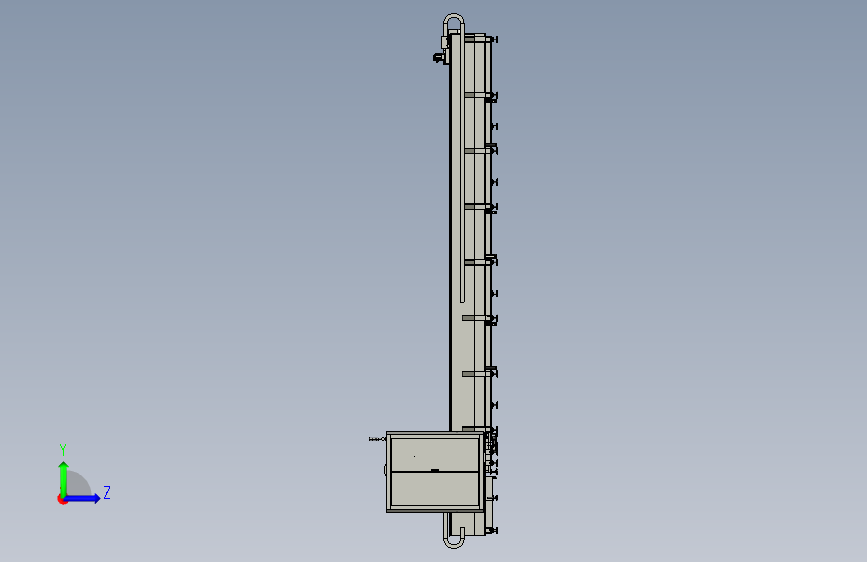Image resolution: width=867 pixels, height=562 pixels.
Task: Click the red X axis dot at the triad origin
Action: click(x=62, y=499)
